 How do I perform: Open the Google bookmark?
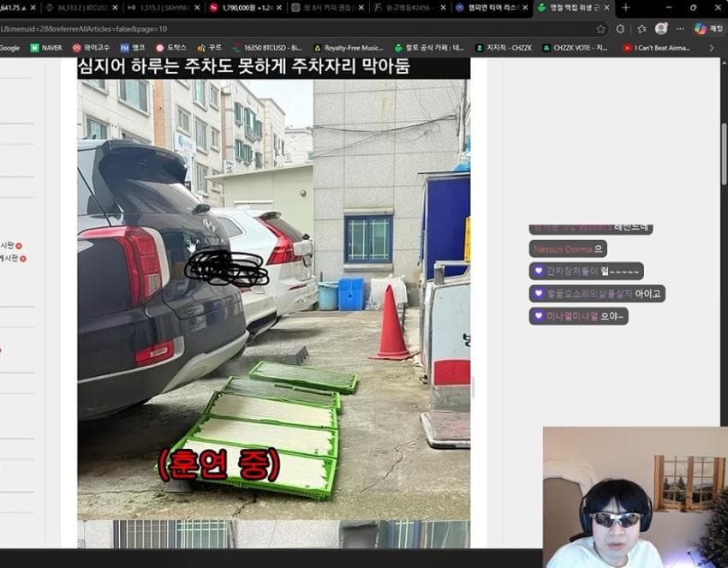tap(9, 48)
